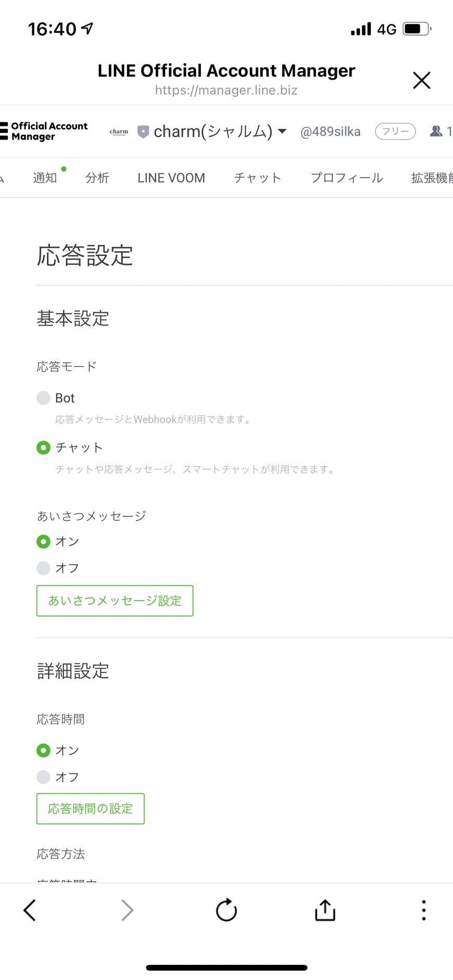Click the あいさつメッセージ設定 button
Viewport: 453px width, 980px height.
pos(115,601)
